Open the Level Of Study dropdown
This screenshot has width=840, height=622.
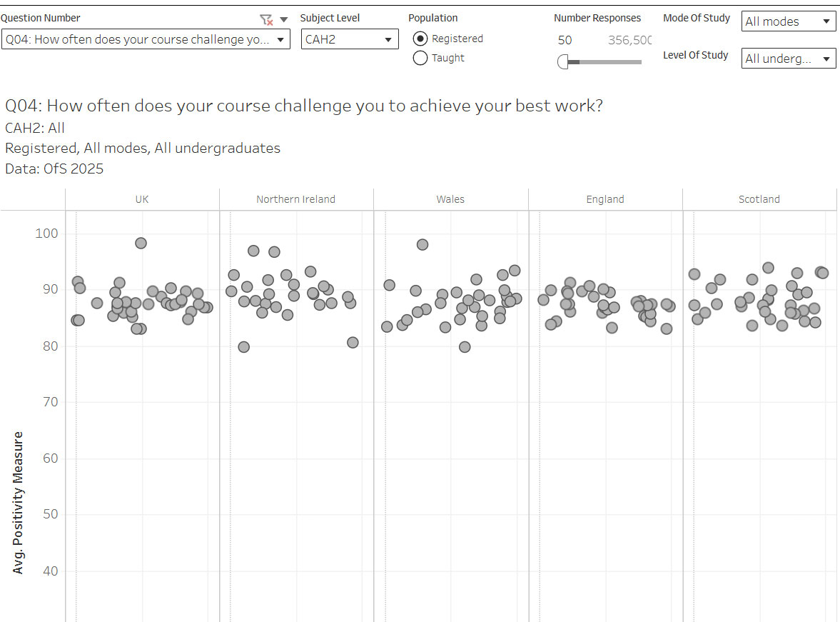tap(788, 58)
